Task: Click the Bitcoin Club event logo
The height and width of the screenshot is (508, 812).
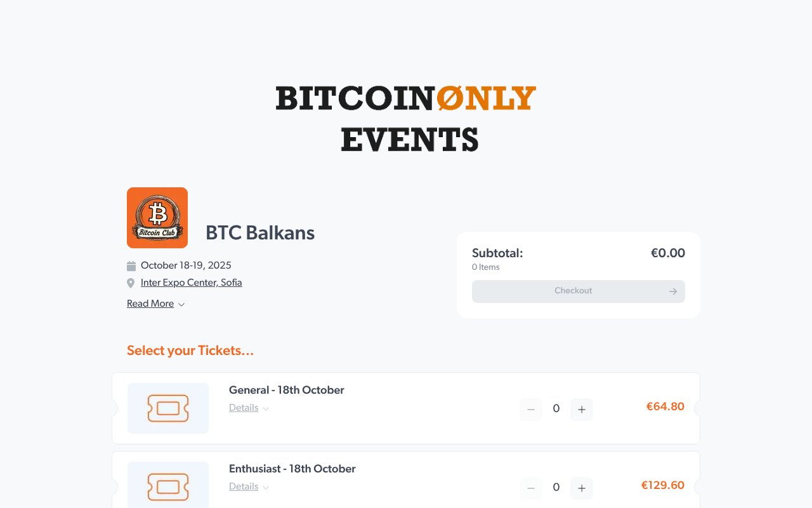Action: pyautogui.click(x=157, y=217)
